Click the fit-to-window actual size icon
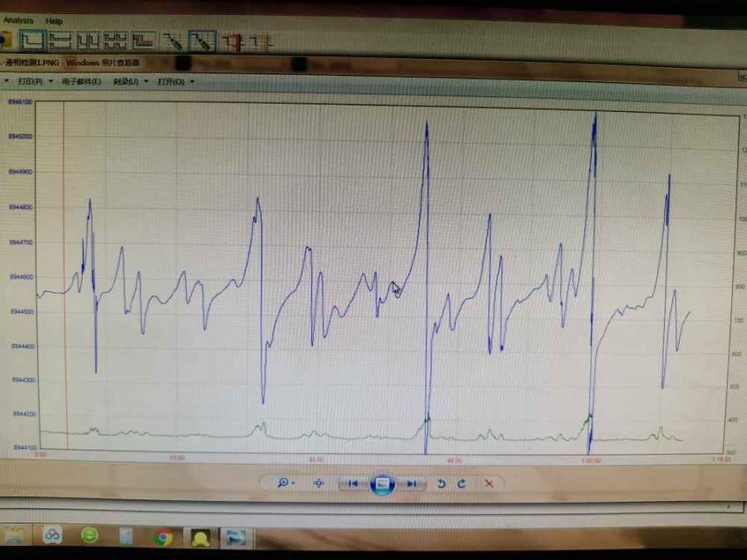The image size is (747, 560). [x=319, y=484]
